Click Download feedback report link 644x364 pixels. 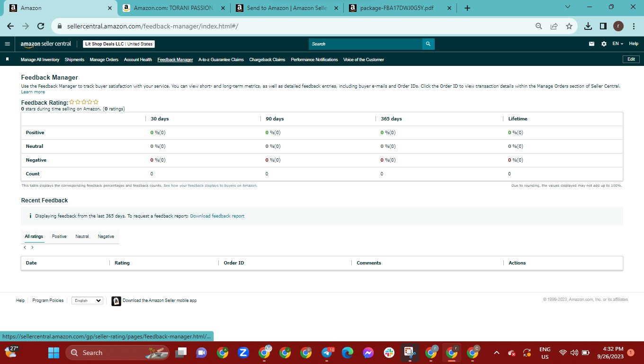pos(217,216)
